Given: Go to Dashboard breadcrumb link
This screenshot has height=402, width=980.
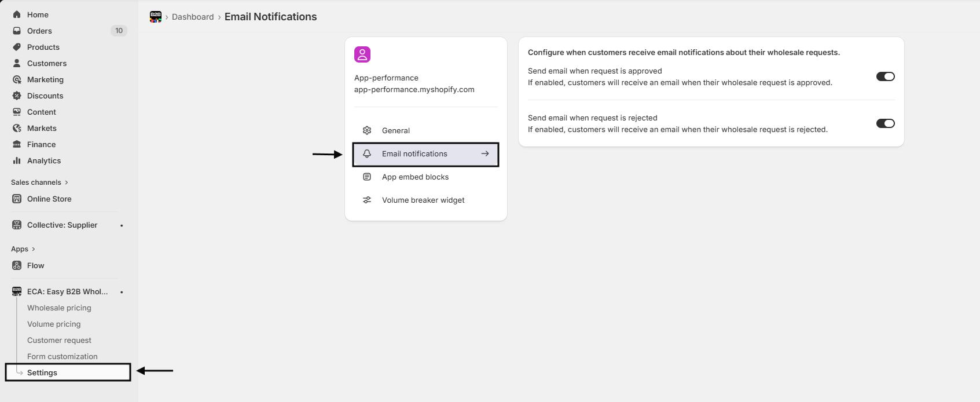Looking at the screenshot, I should point(193,17).
